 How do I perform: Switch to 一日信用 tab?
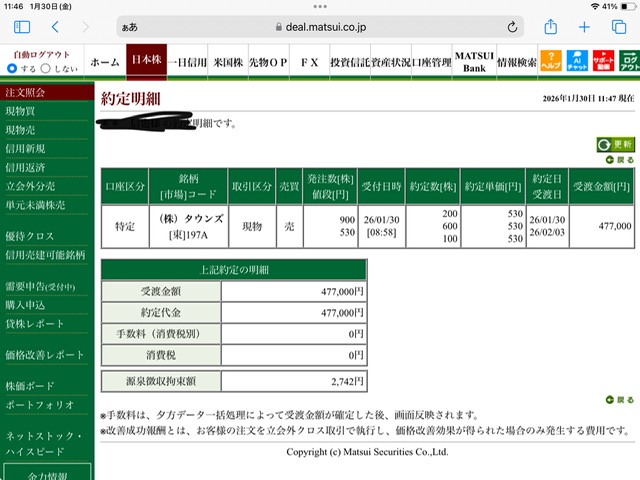187,62
